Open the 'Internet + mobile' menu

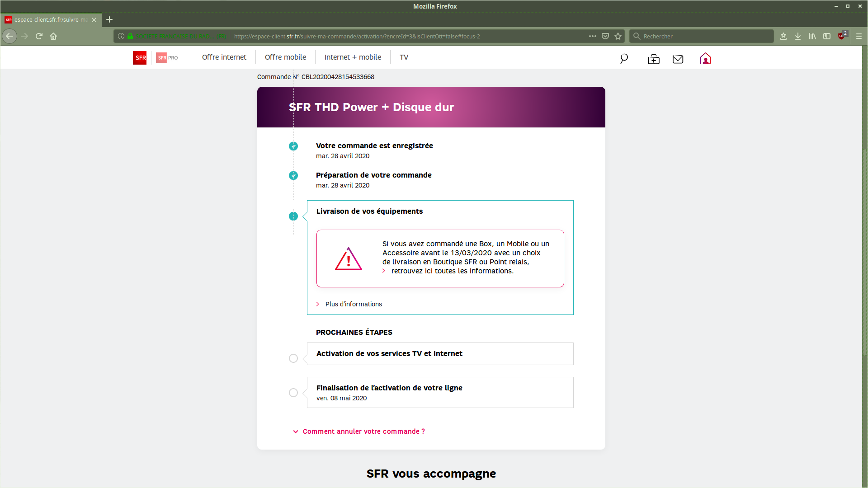(x=353, y=57)
